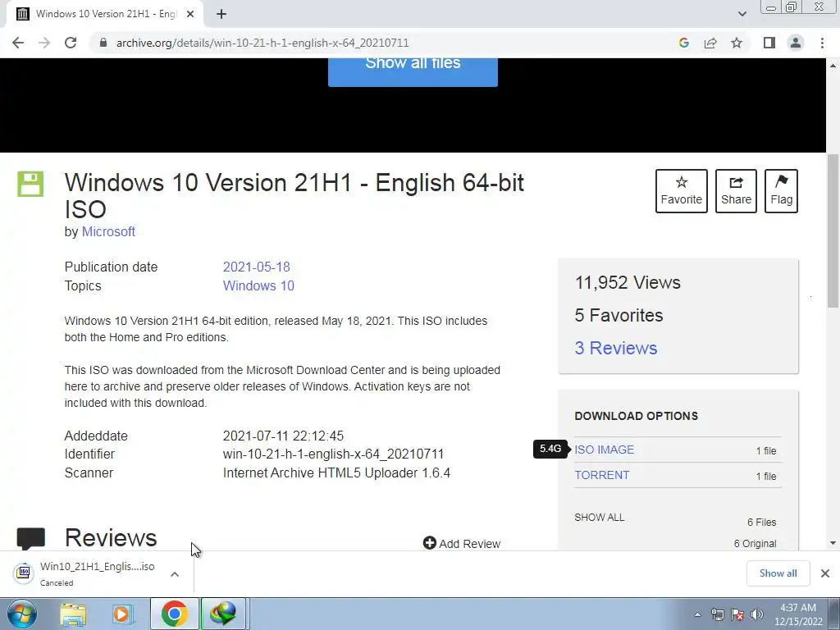Image resolution: width=840 pixels, height=630 pixels.
Task: Click the taskbar clock showing 4:37 AM
Action: point(797,614)
